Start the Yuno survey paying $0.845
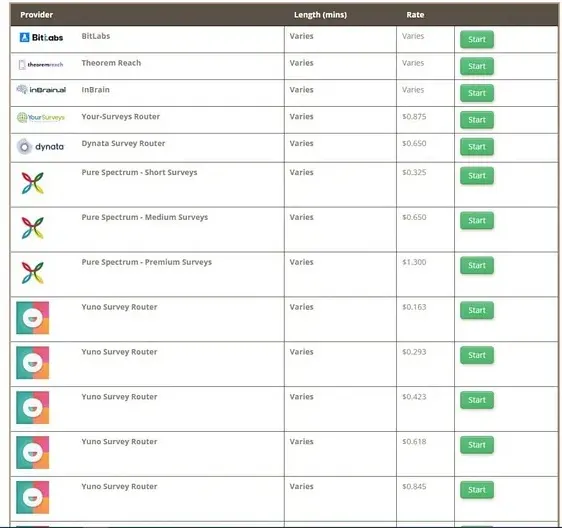562x528 pixels. [477, 490]
